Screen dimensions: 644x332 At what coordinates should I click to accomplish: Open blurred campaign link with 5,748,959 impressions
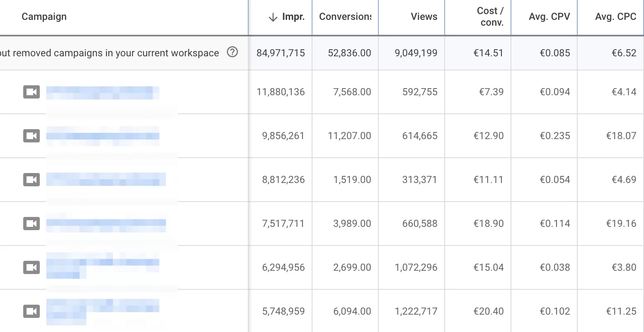point(103,311)
